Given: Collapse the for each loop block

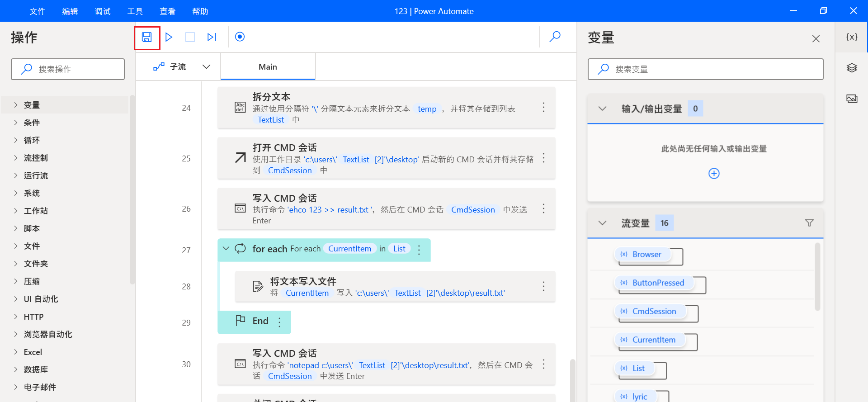Looking at the screenshot, I should pyautogui.click(x=226, y=249).
